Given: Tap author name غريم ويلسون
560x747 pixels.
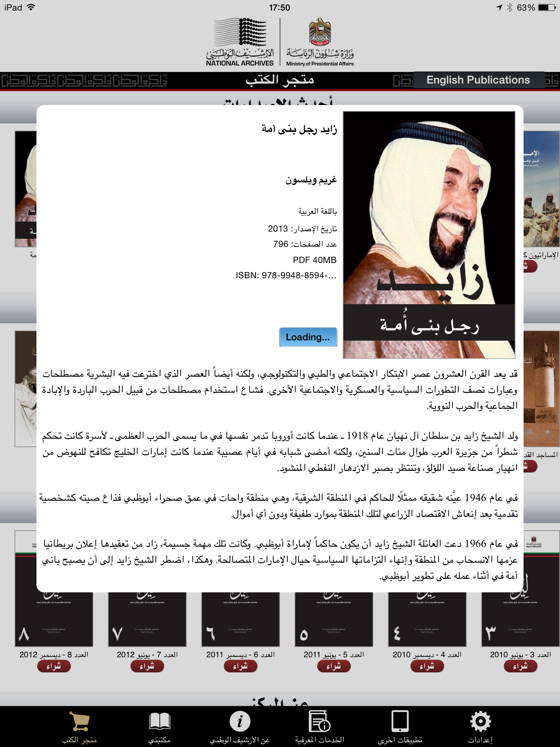Looking at the screenshot, I should click(311, 180).
